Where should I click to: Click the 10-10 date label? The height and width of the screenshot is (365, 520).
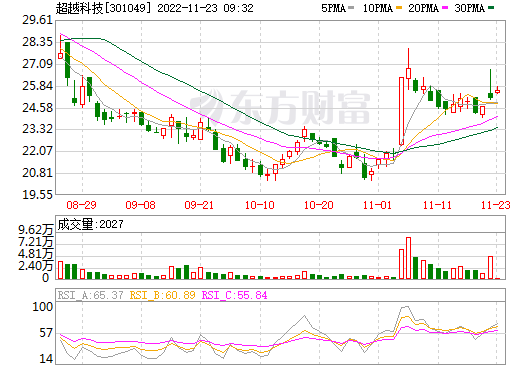click(260, 205)
